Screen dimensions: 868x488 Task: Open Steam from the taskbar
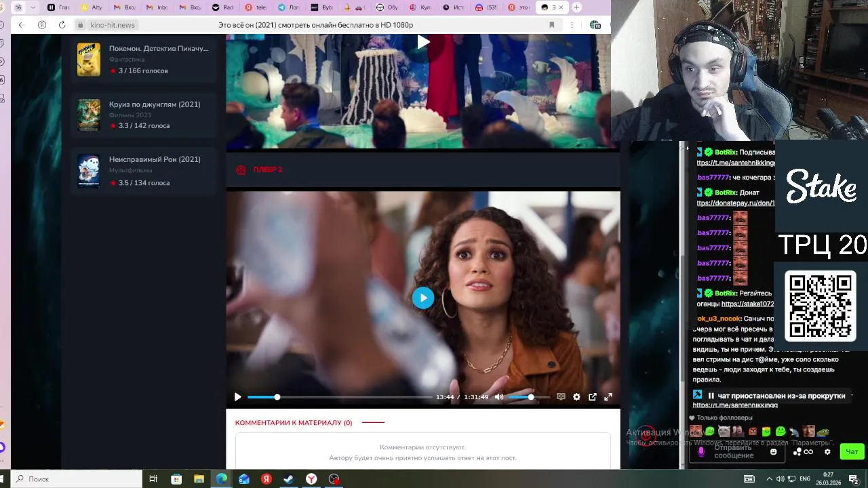tap(289, 479)
